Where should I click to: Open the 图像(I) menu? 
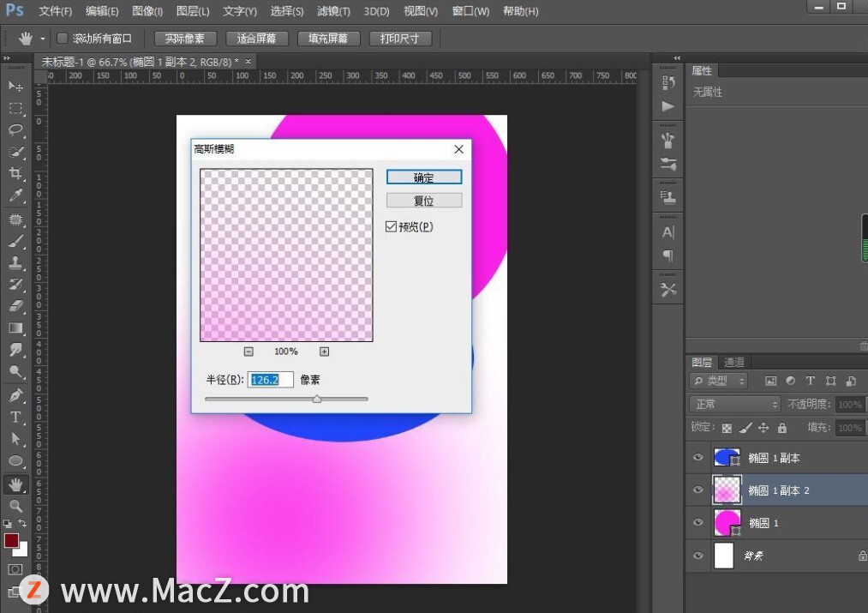click(147, 11)
